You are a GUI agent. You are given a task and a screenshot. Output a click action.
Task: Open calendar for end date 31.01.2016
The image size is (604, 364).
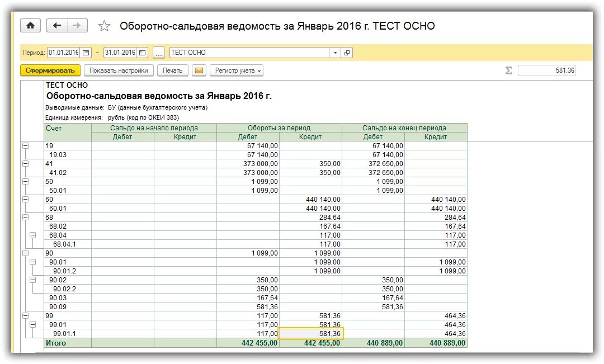pyautogui.click(x=143, y=53)
